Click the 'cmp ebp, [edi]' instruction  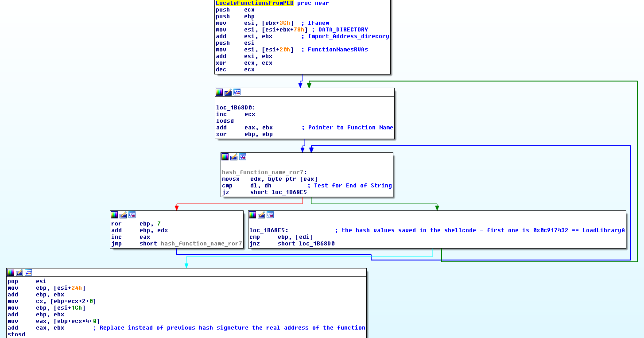pyautogui.click(x=280, y=237)
